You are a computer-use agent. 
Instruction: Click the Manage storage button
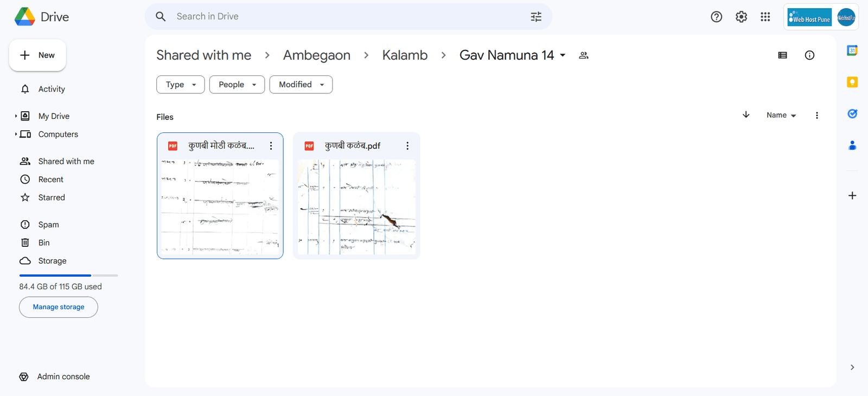[59, 307]
